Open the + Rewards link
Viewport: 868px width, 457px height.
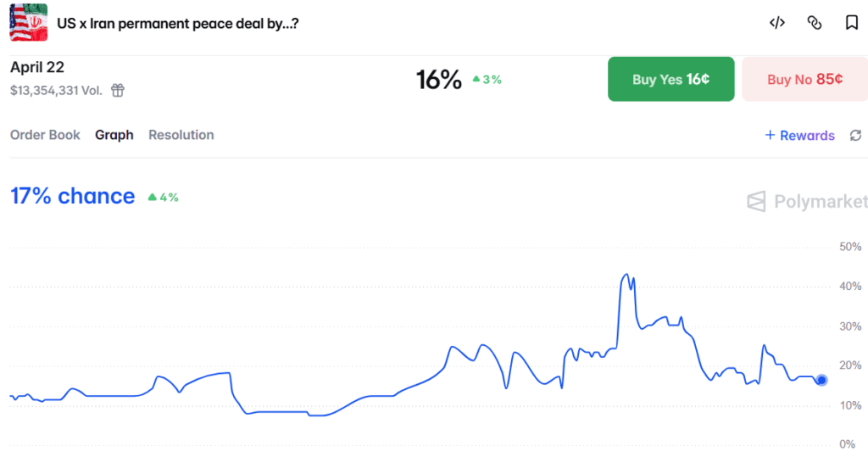click(799, 136)
